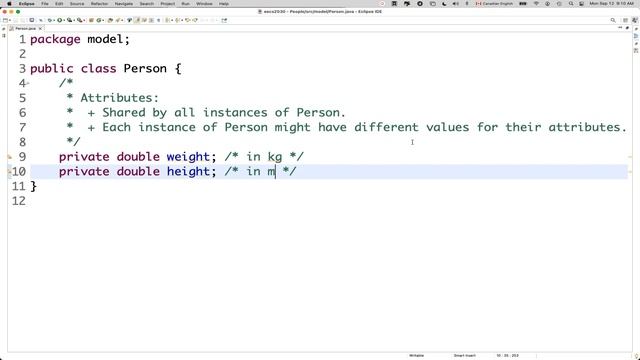640x360 pixels.
Task: Open the Window menu
Action: 204,4
